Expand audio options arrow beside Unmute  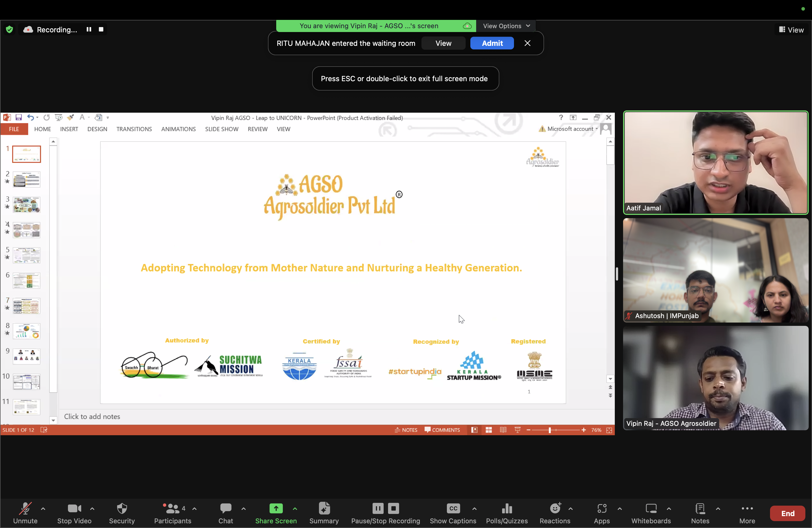point(43,509)
